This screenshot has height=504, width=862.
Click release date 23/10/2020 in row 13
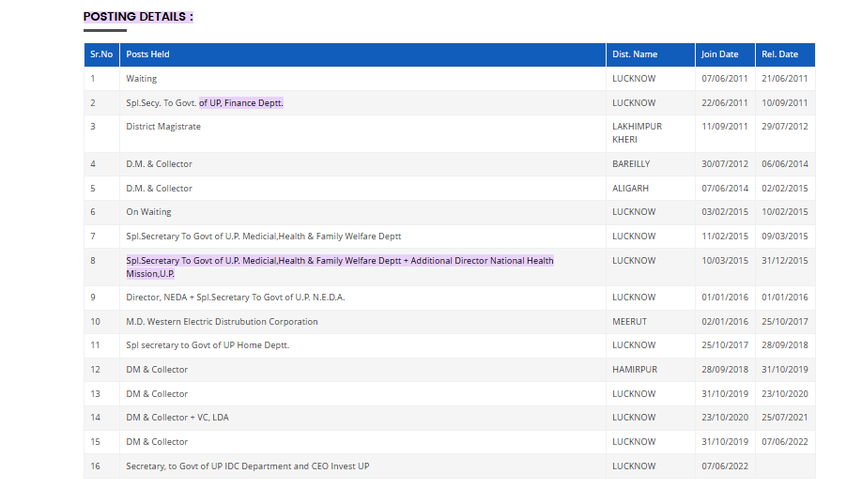[x=784, y=393]
